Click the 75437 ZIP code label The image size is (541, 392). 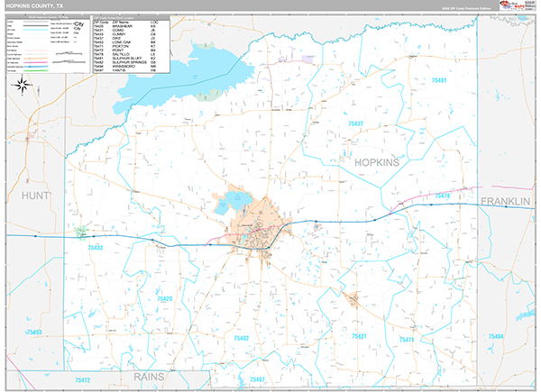[353, 123]
